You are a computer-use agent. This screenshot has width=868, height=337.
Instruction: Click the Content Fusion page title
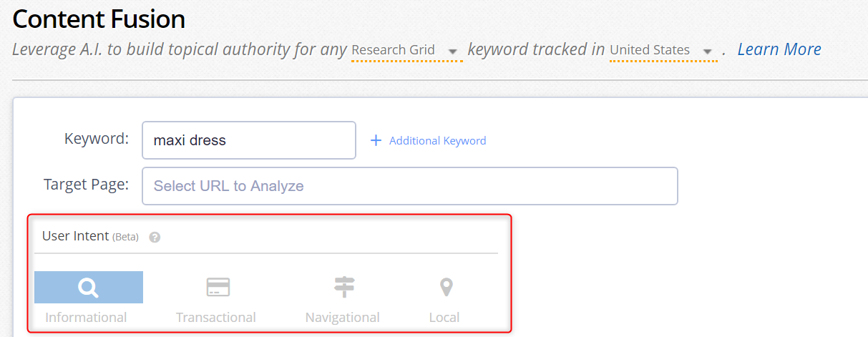tap(99, 19)
